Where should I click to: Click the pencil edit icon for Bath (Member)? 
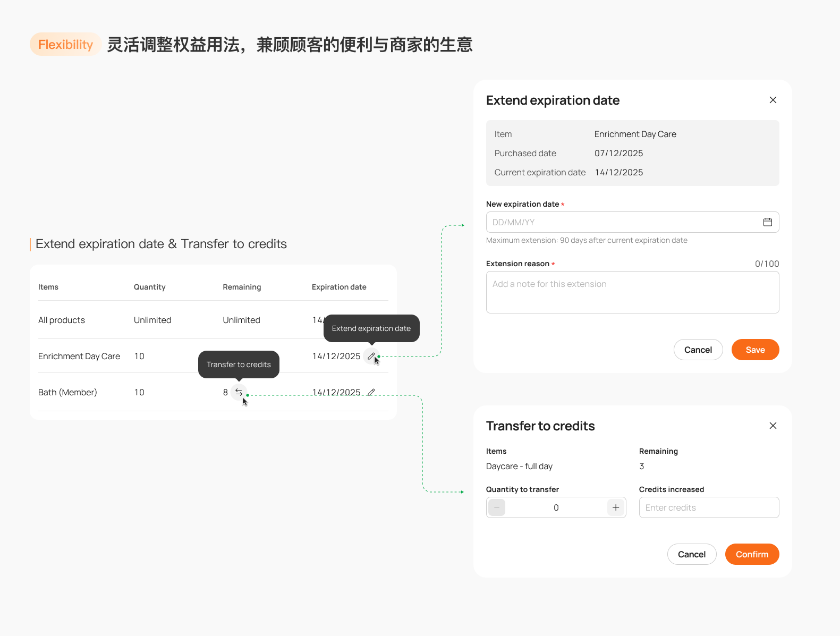point(371,392)
